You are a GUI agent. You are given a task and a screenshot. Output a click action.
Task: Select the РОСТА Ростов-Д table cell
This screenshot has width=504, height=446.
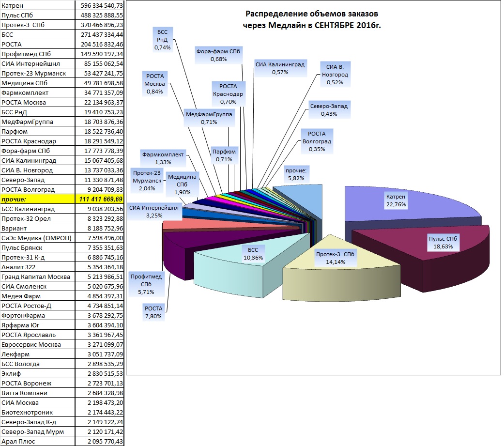(38, 306)
